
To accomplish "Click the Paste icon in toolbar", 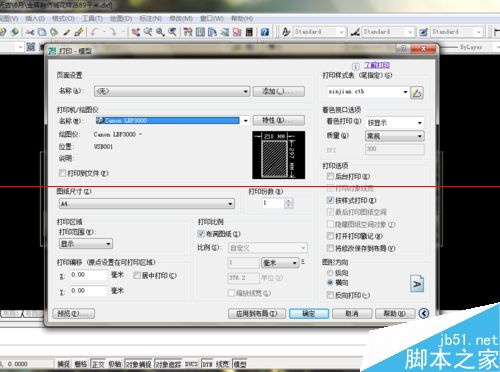I will pos(54,32).
